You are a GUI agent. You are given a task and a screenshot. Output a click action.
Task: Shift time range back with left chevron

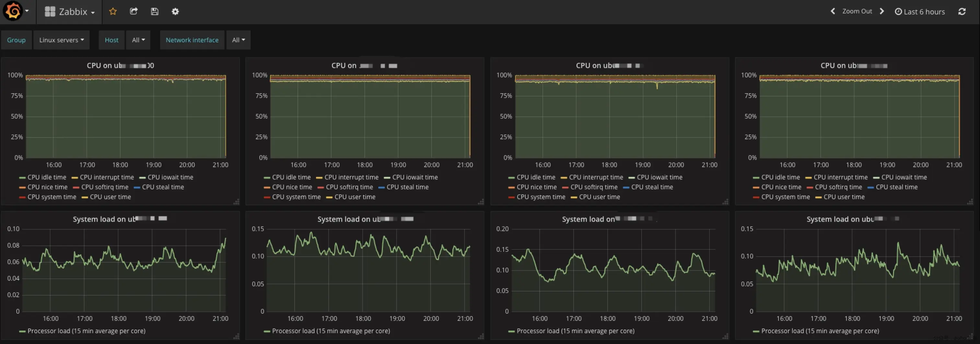(833, 11)
